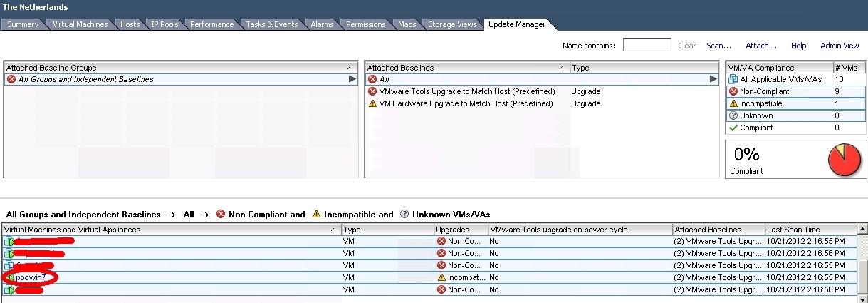This screenshot has height=303, width=868.
Task: Click the compliance pie chart
Action: [845, 159]
